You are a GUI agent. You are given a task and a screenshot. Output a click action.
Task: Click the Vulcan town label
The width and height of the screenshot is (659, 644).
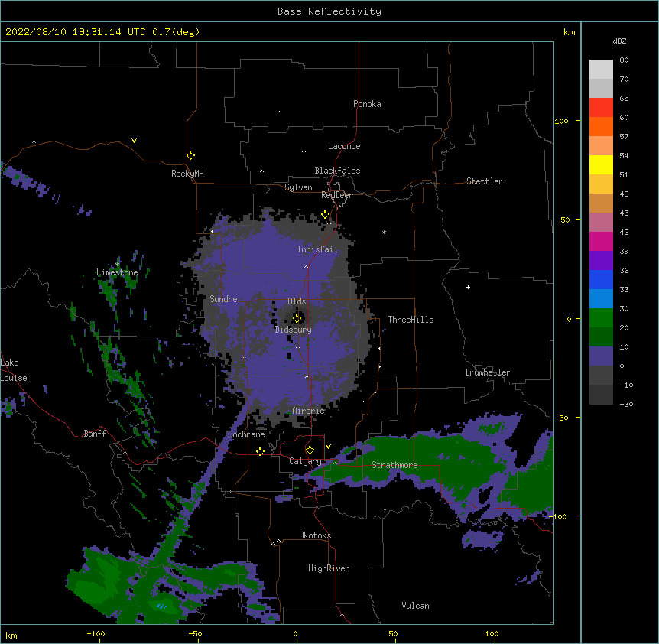coord(415,606)
